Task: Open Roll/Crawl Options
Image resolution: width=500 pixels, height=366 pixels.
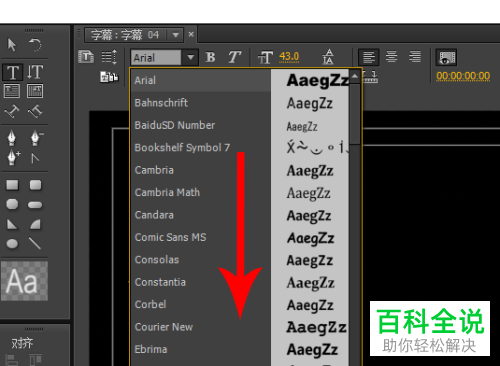Action: [109, 57]
